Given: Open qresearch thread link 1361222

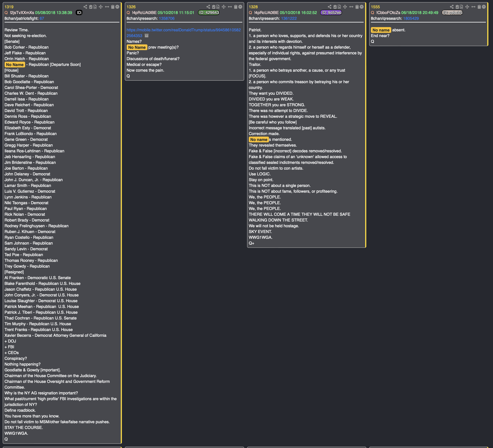Looking at the screenshot, I should tap(289, 18).
